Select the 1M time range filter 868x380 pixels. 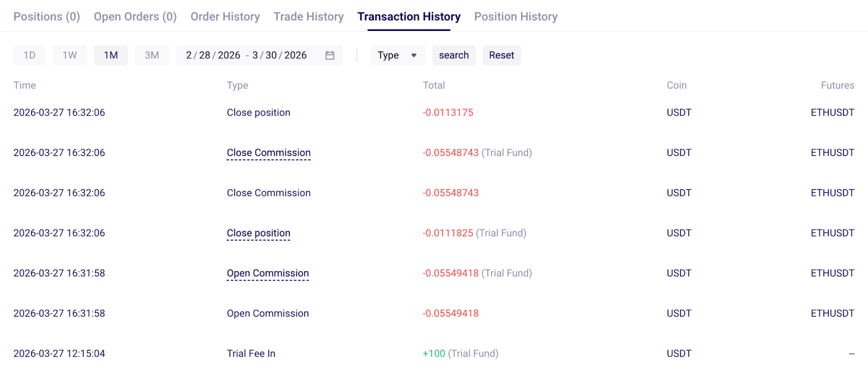[x=111, y=55]
